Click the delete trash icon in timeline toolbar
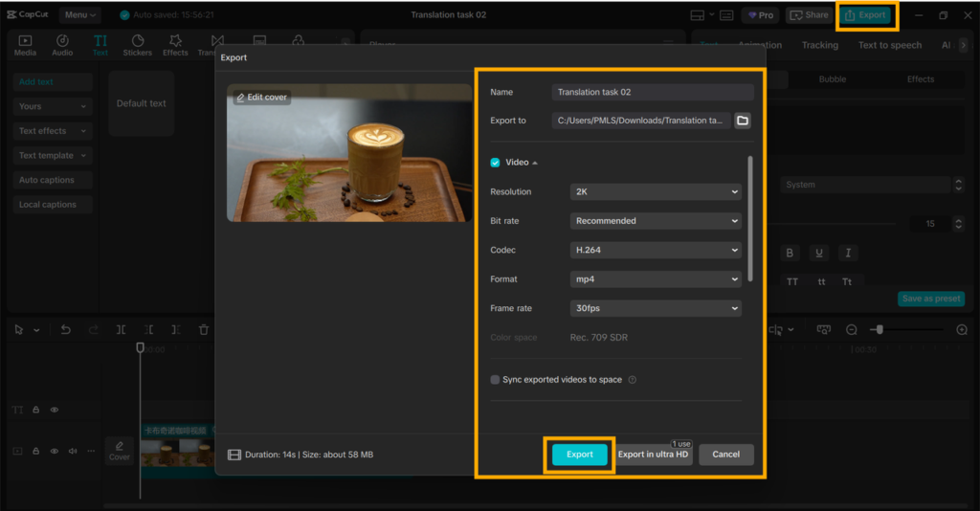980x511 pixels. coord(204,330)
